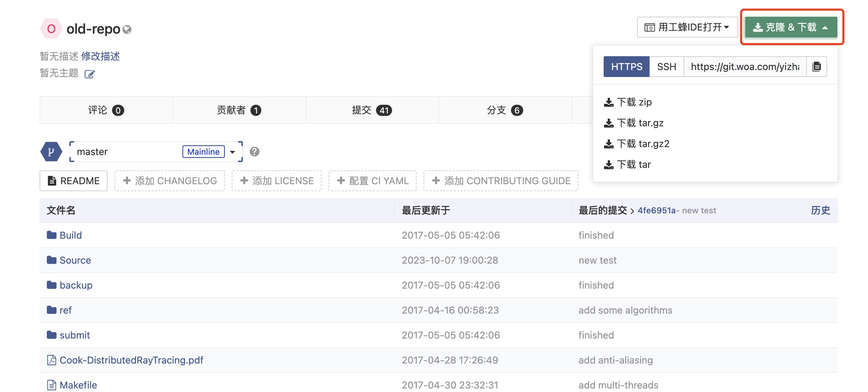Screen dimensions: 868x392
Task: Click the PDF icon for Cook-DistributedRayTracing.pdf
Action: tap(51, 360)
